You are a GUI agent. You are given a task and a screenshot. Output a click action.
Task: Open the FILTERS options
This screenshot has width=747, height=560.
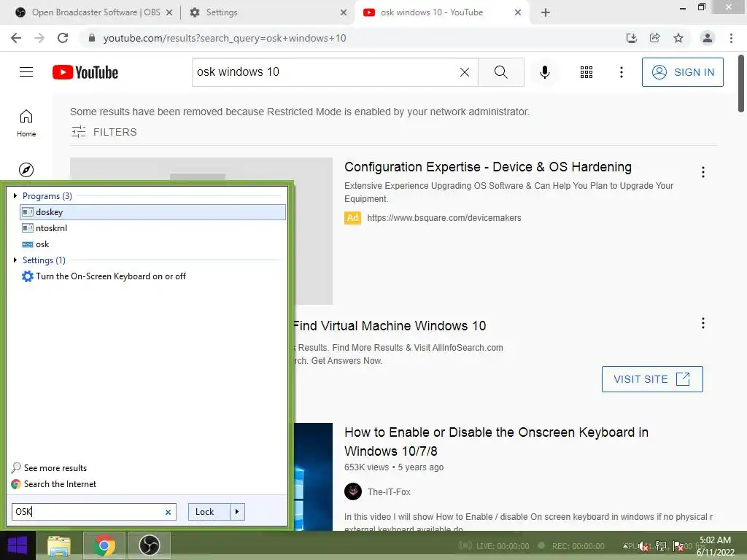pos(104,132)
